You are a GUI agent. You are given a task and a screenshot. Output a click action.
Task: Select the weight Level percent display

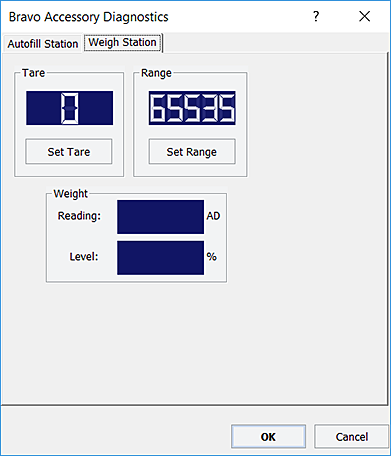[160, 258]
